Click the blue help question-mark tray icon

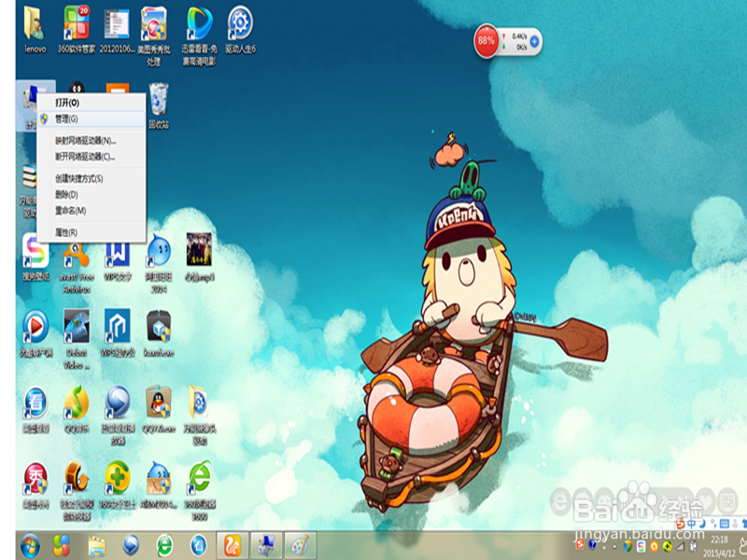pos(592,544)
